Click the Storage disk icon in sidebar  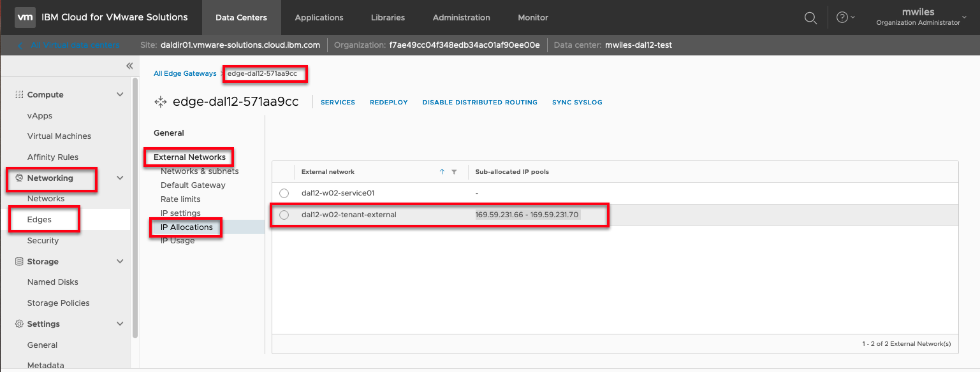pos(19,262)
